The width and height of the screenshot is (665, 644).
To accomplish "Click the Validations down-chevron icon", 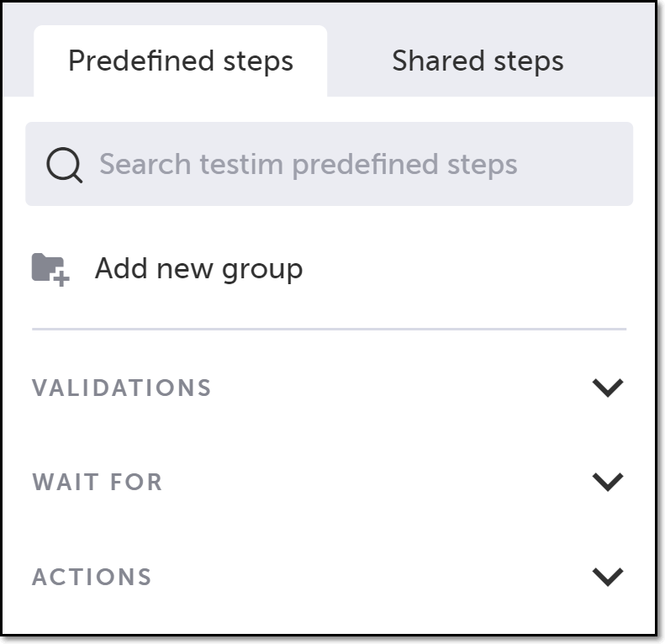I will pyautogui.click(x=607, y=388).
